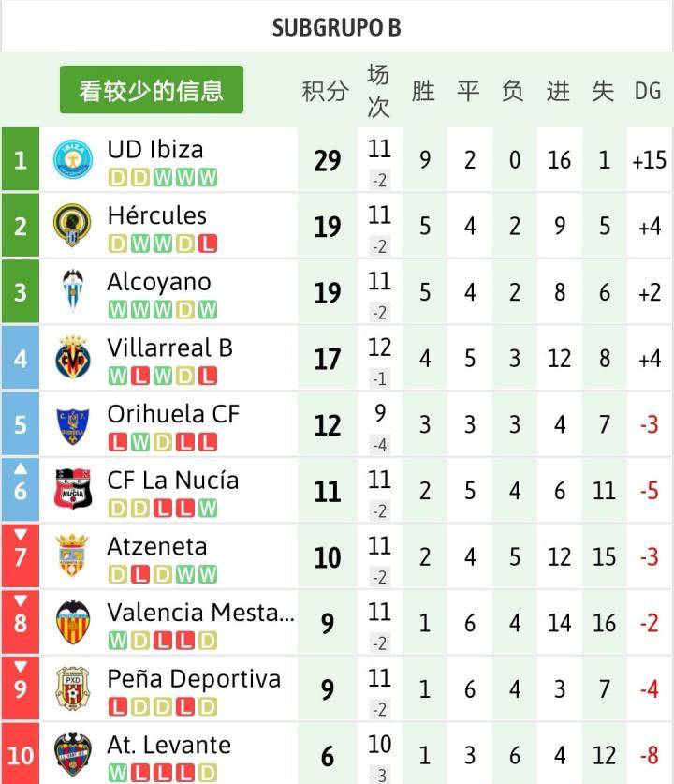Select the SUBGRUPO B header tab

337,26
